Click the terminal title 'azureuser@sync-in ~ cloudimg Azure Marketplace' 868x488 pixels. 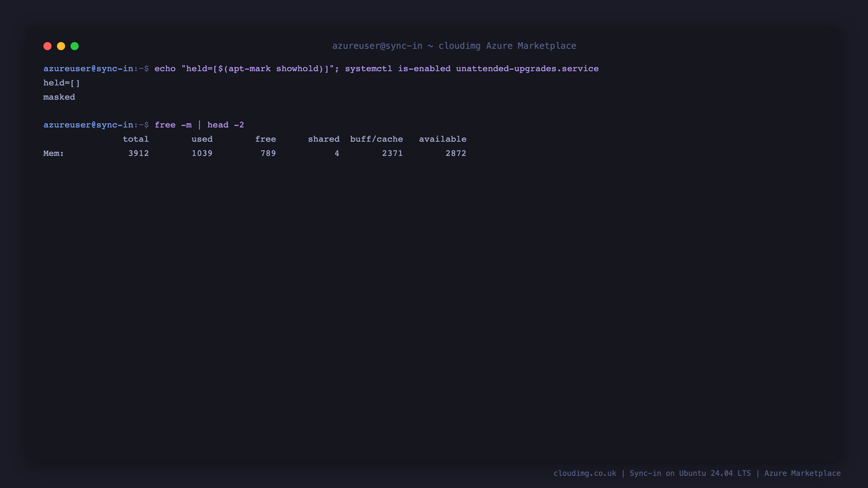click(x=454, y=46)
